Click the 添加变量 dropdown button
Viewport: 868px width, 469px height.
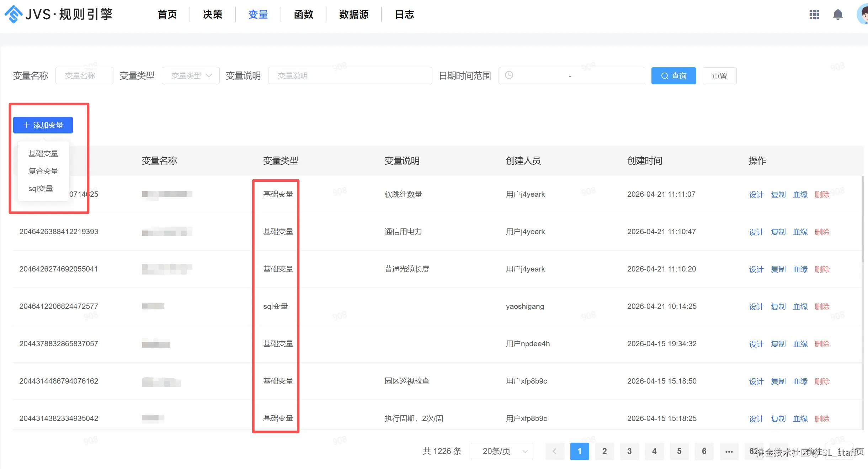[x=43, y=125]
